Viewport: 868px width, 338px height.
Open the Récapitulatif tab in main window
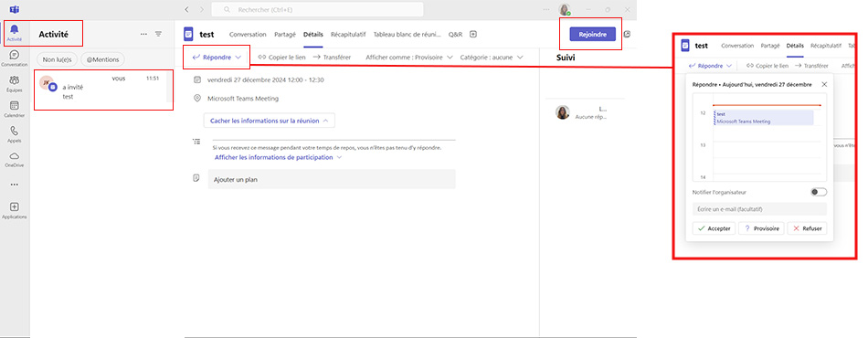pyautogui.click(x=348, y=35)
